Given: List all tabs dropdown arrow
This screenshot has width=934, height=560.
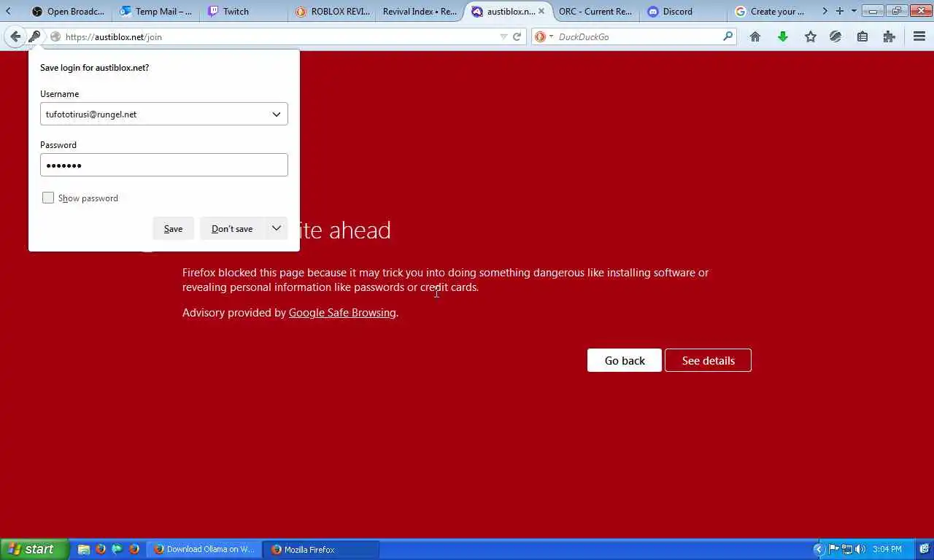Looking at the screenshot, I should 854,11.
